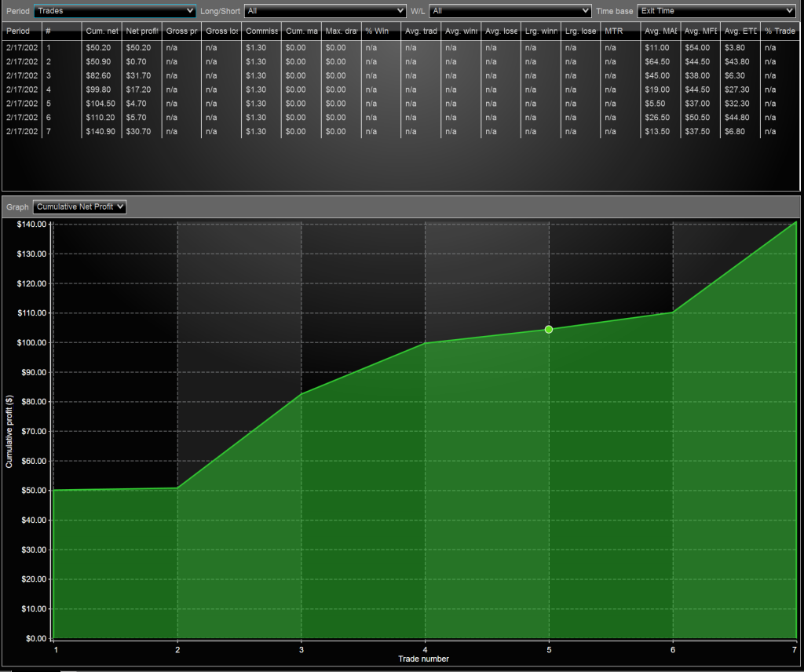This screenshot has width=804, height=672.
Task: Open the Time base dropdown
Action: (716, 11)
